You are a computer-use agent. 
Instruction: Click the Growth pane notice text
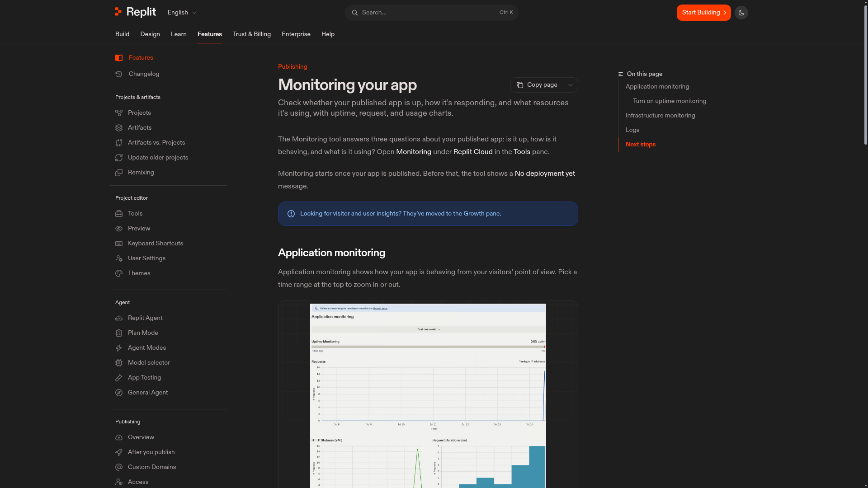(x=401, y=214)
